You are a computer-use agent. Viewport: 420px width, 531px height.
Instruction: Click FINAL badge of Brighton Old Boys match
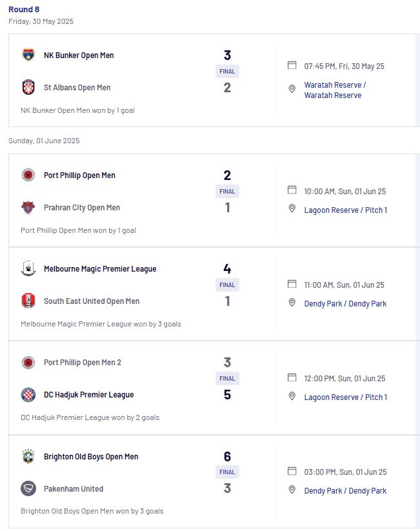227,472
